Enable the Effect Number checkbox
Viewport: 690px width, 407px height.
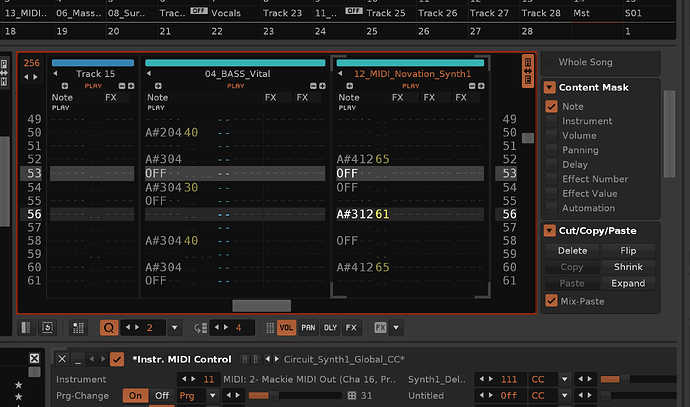(x=551, y=179)
